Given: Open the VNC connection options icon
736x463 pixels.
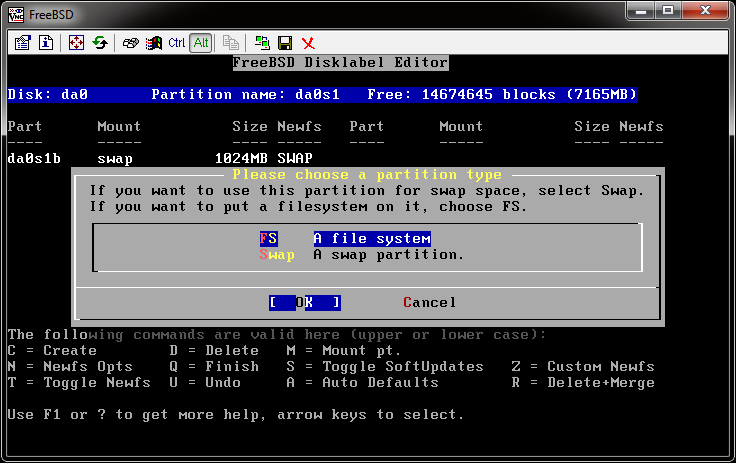Looking at the screenshot, I should tap(22, 43).
